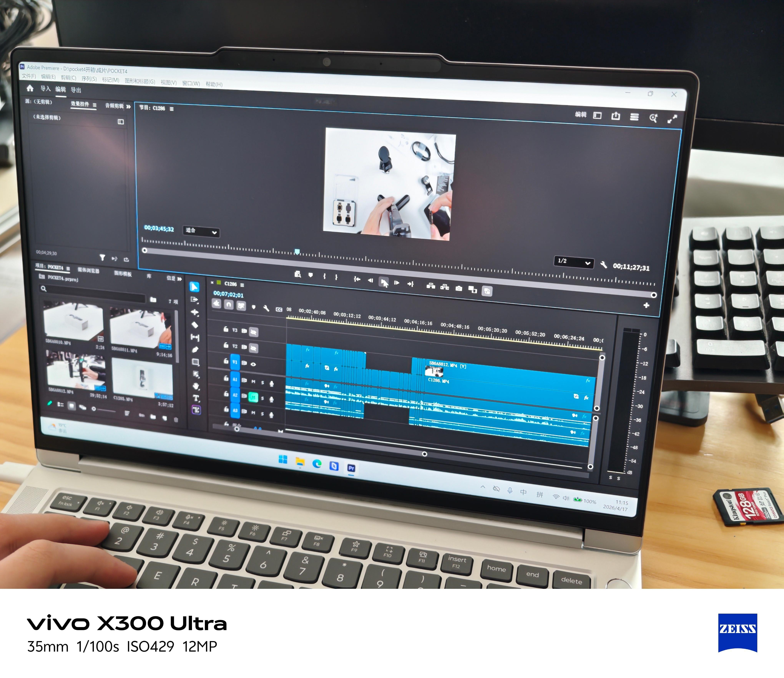The width and height of the screenshot is (784, 678).
Task: Click the 导出 workspace button
Action: [76, 90]
